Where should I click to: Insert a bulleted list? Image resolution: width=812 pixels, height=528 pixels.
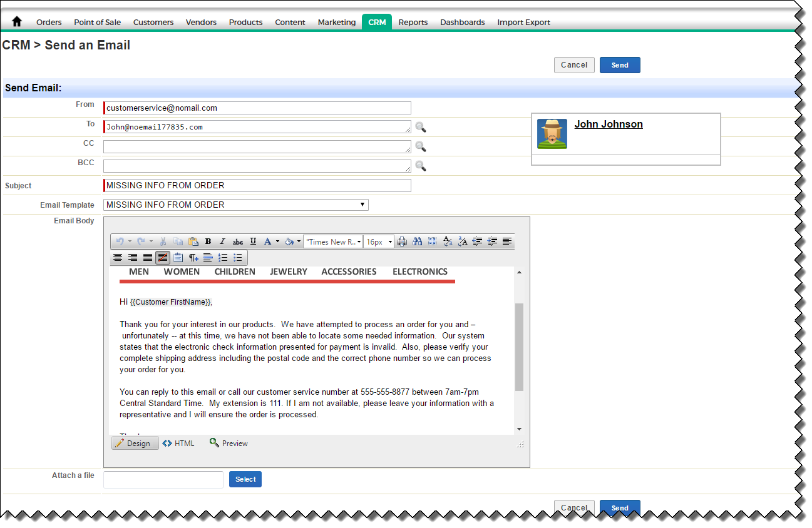238,257
